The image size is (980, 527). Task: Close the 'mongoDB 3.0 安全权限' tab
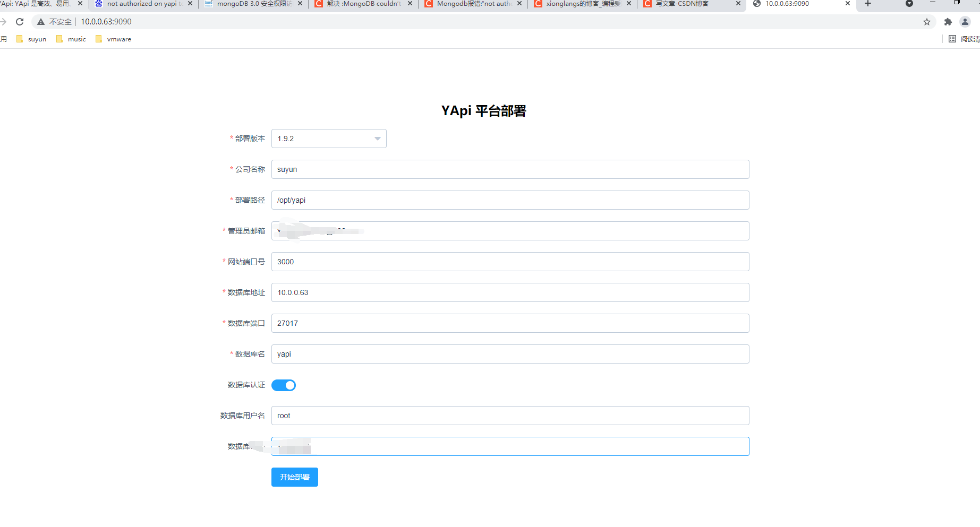300,4
